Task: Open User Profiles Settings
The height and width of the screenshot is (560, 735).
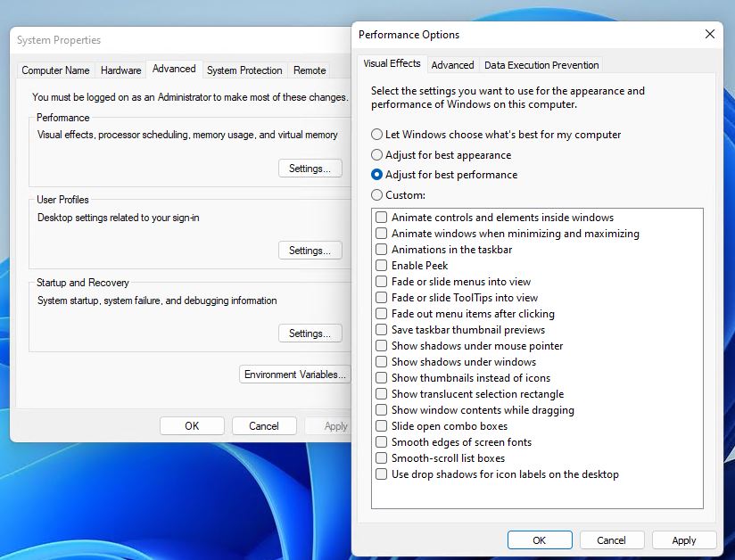Action: pyautogui.click(x=310, y=251)
